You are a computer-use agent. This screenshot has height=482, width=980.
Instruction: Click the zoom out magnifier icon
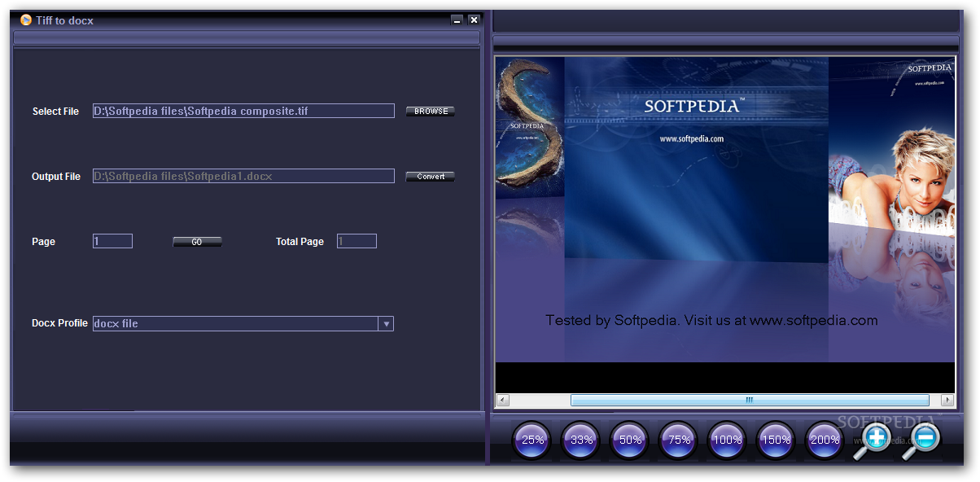[x=921, y=440]
